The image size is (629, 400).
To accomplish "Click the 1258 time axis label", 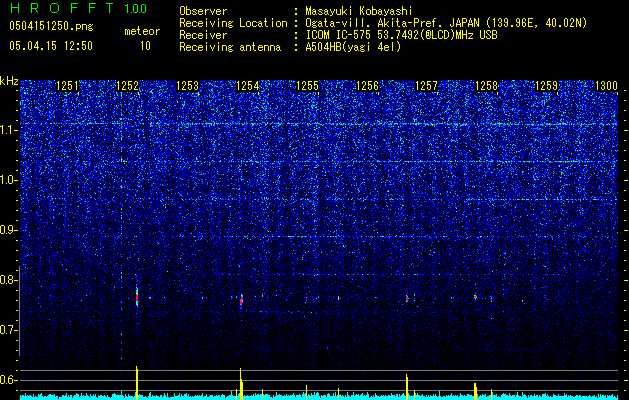I will (x=486, y=85).
